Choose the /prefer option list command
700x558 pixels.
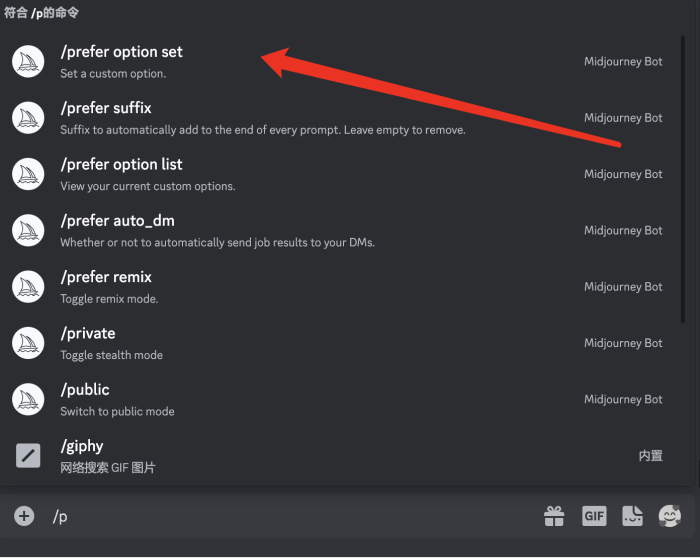click(x=121, y=164)
